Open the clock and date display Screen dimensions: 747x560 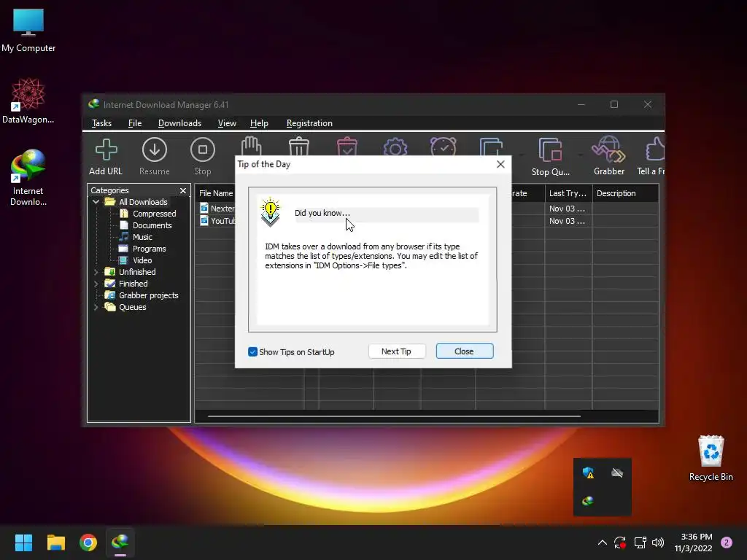pyautogui.click(x=694, y=542)
